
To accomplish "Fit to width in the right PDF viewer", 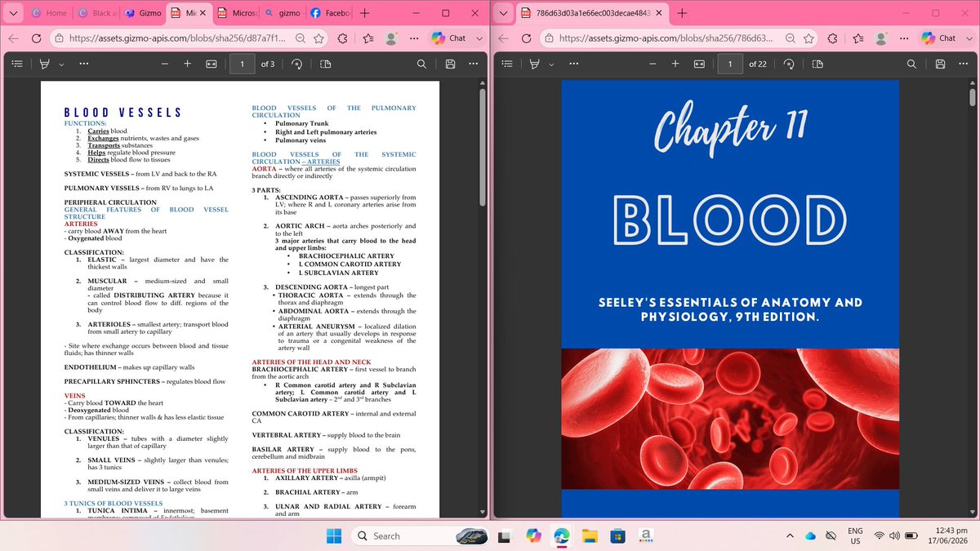I will (x=700, y=64).
